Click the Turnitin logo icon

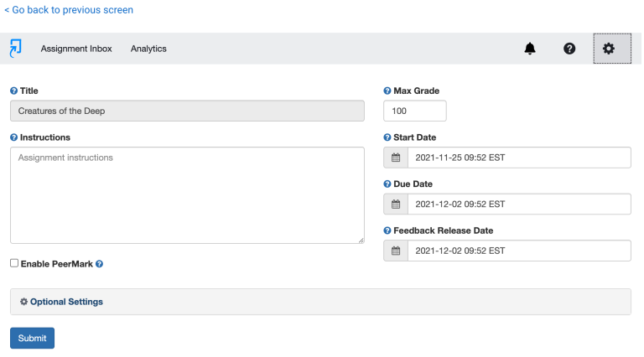(16, 49)
